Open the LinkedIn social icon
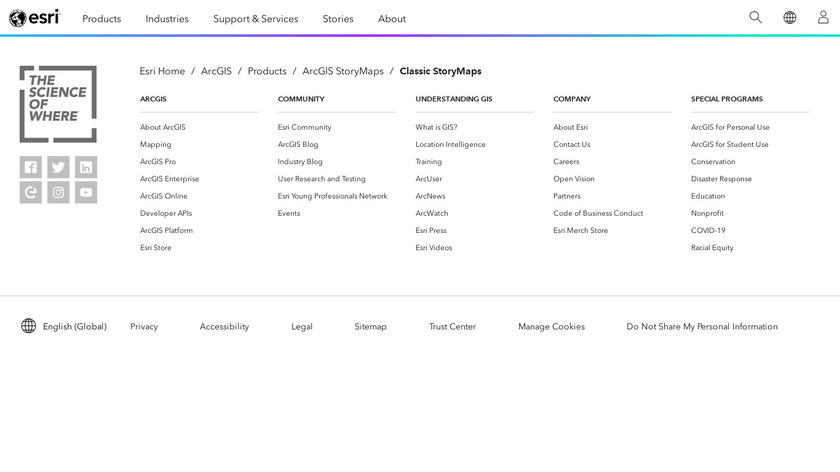Screen dimensions: 840x472 (x=86, y=167)
